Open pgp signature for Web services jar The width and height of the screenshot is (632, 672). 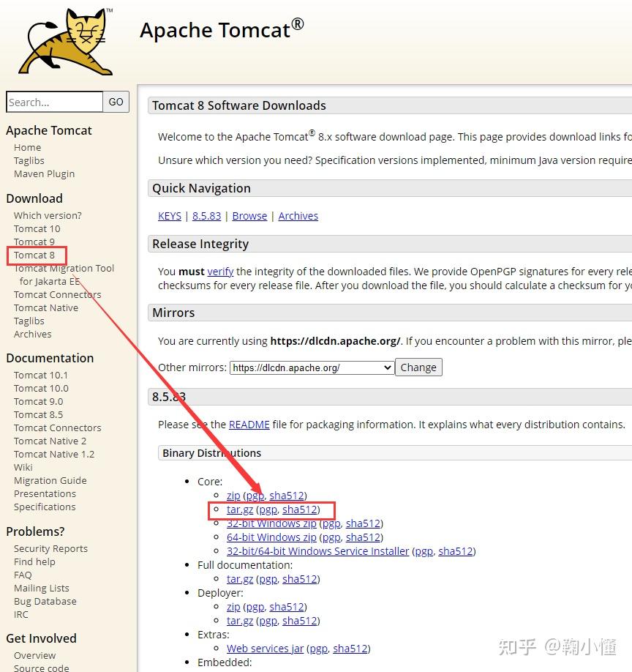318,649
